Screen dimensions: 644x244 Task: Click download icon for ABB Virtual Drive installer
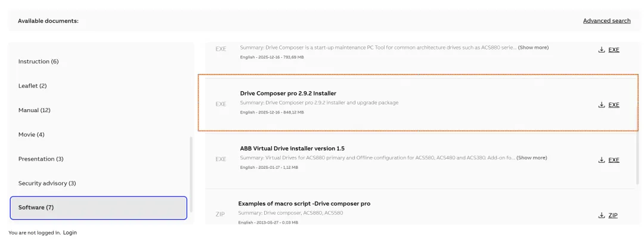click(x=601, y=160)
